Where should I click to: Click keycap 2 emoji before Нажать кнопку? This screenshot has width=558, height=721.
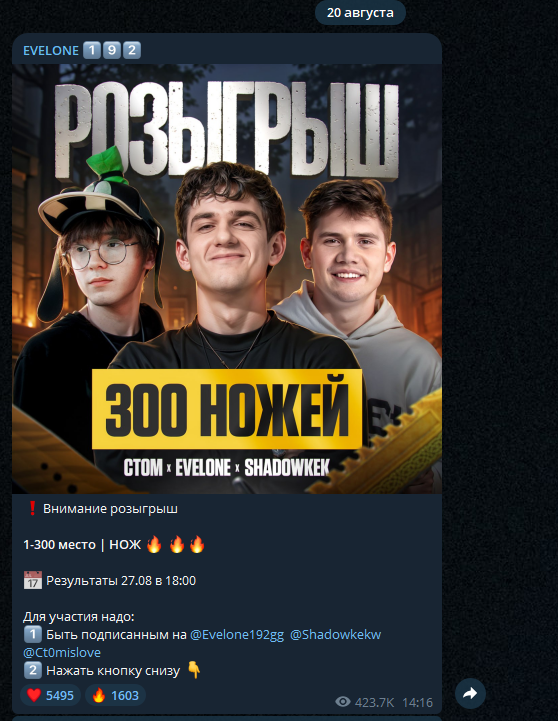point(33,670)
